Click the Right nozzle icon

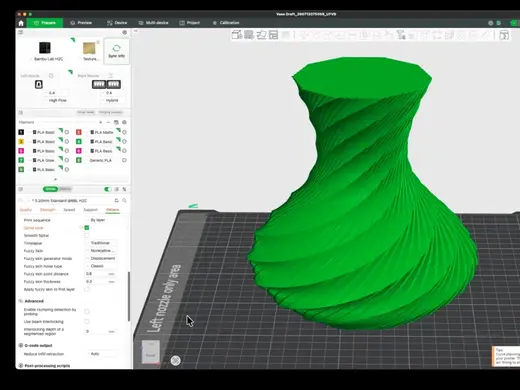(x=106, y=84)
